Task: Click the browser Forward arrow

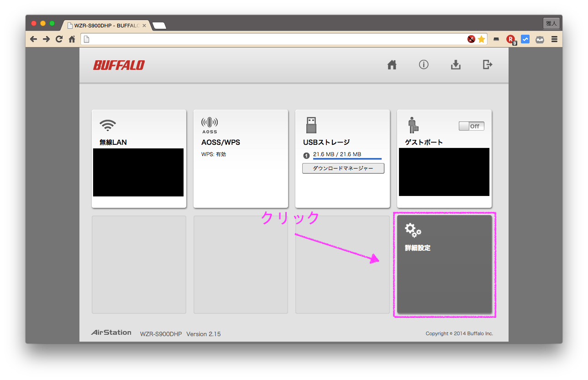Action: (46, 39)
